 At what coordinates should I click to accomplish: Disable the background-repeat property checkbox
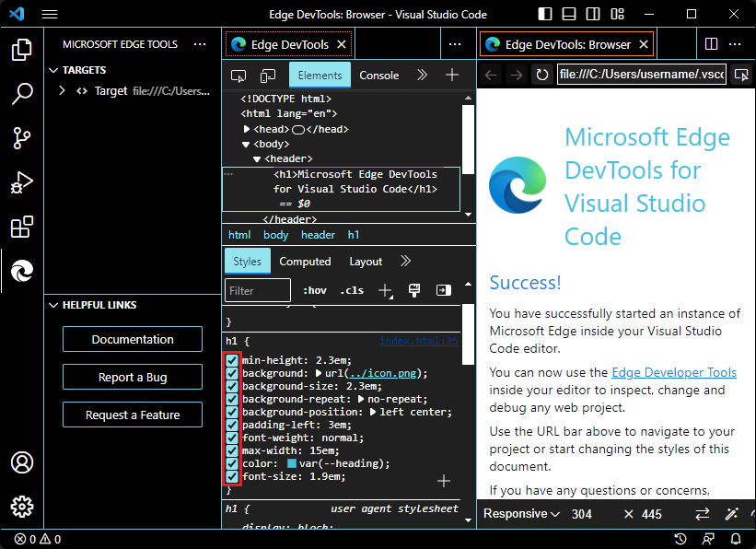pos(232,398)
